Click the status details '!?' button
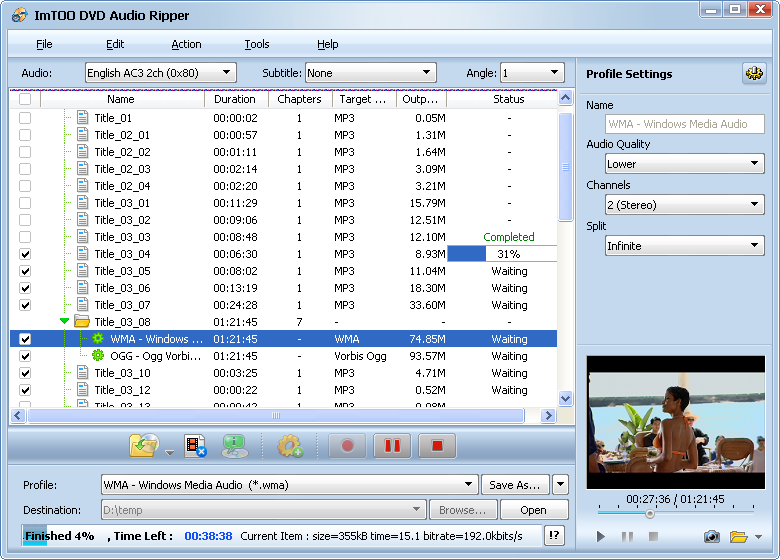Screen dimensions: 780x560 point(554,536)
